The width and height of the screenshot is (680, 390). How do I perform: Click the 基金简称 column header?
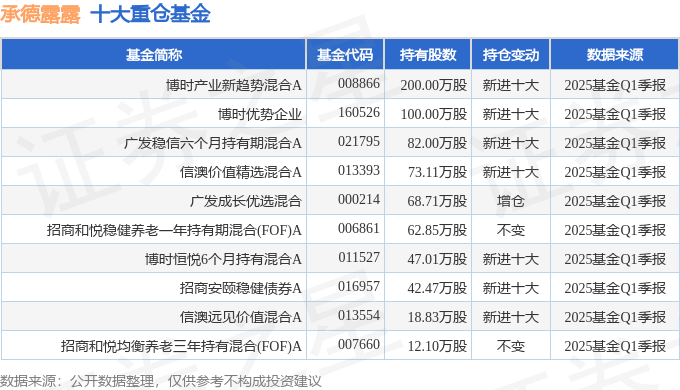[x=154, y=55]
